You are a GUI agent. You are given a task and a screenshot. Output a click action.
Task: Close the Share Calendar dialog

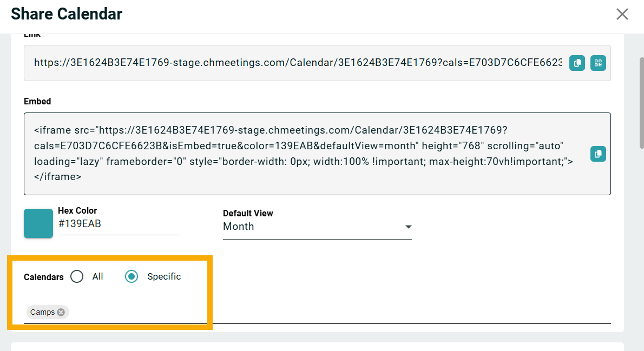622,14
